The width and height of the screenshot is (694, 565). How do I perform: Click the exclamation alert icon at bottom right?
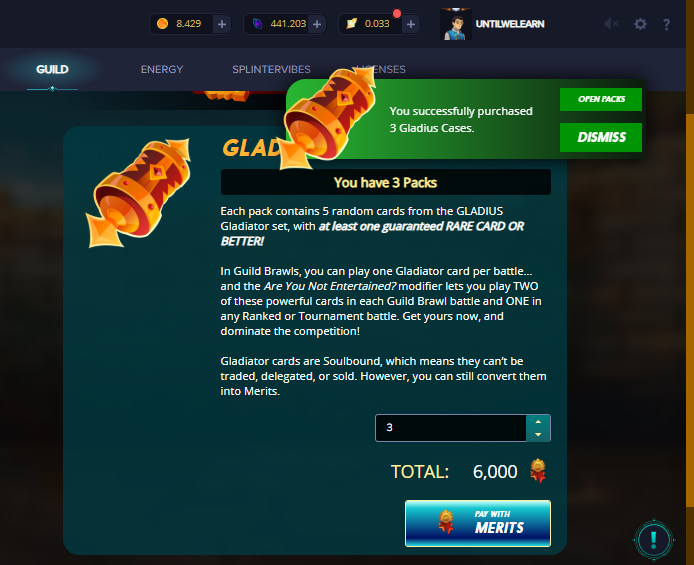[x=654, y=540]
